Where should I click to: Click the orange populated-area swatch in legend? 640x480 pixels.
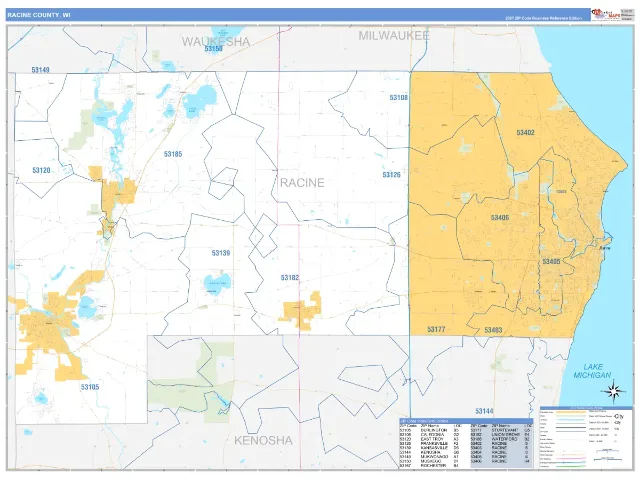(571, 412)
